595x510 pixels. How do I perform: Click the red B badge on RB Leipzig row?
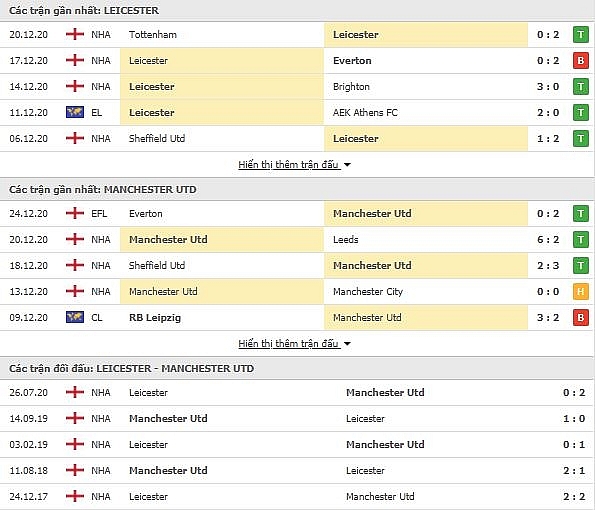point(581,317)
